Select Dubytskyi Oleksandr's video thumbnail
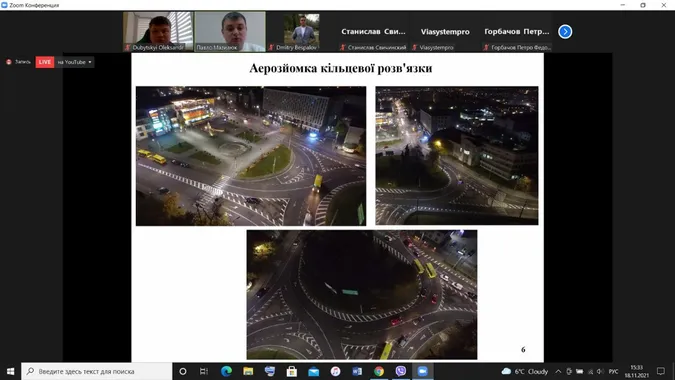Viewport: 675px width, 380px height. (158, 32)
